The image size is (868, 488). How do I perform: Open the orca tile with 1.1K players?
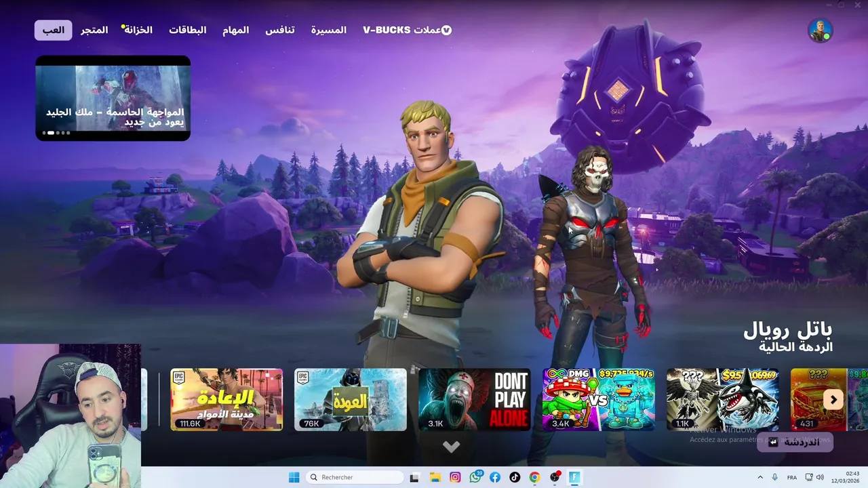click(723, 400)
